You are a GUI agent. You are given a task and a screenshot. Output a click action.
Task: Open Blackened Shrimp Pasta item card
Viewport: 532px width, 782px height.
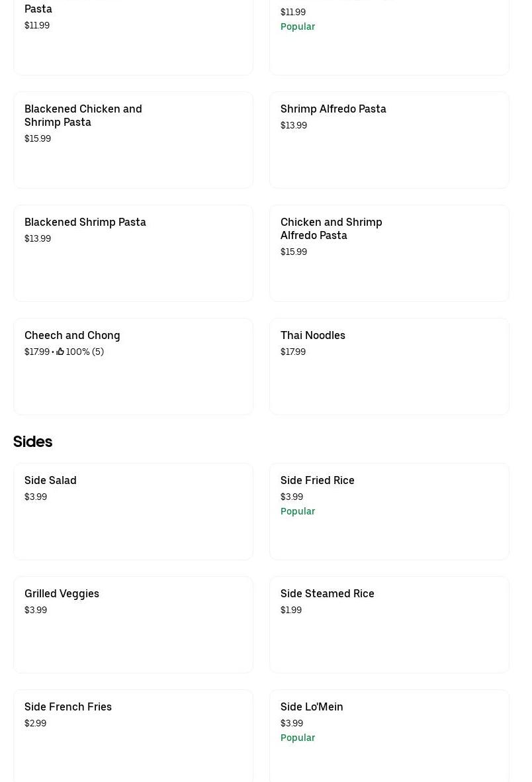(x=133, y=253)
